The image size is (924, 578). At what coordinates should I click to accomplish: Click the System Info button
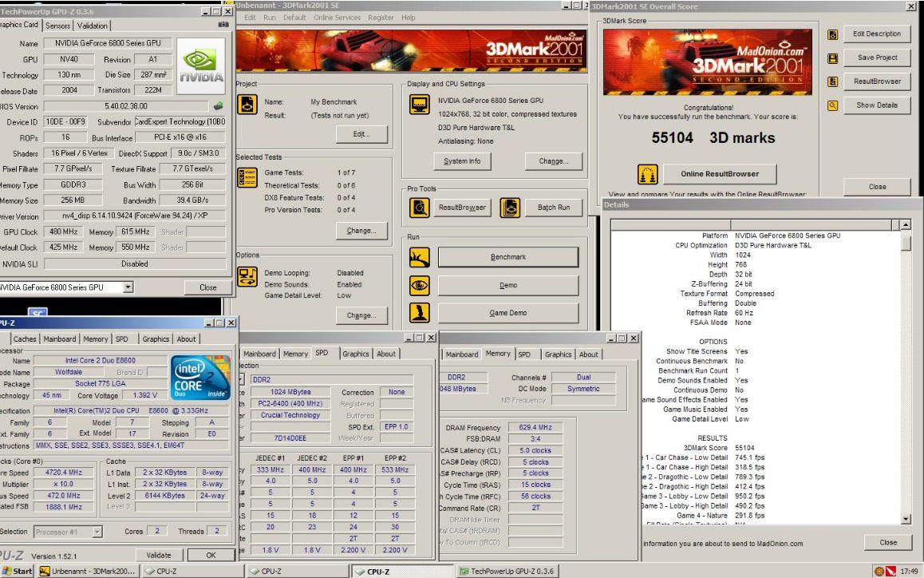click(463, 161)
